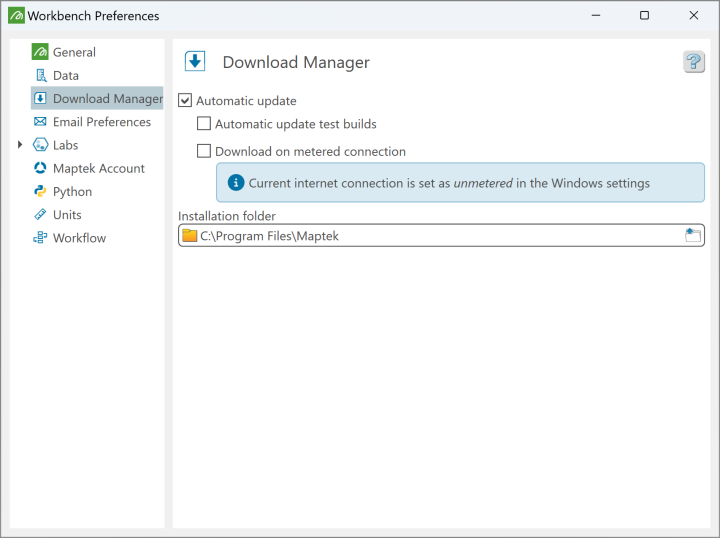This screenshot has height=538, width=720.
Task: Click the General preferences icon
Action: point(40,52)
